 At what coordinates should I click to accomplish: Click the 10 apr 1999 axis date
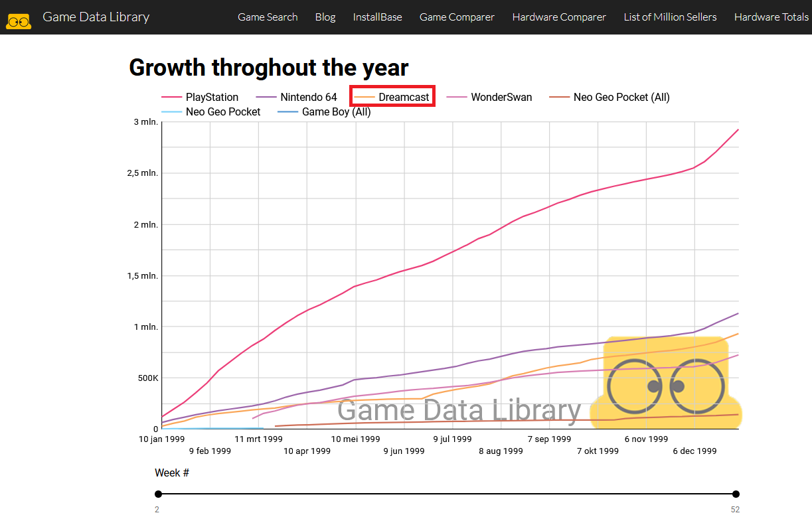307,451
